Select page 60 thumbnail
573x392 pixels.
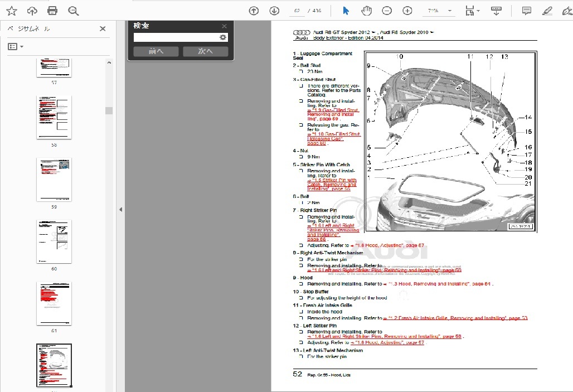54,241
